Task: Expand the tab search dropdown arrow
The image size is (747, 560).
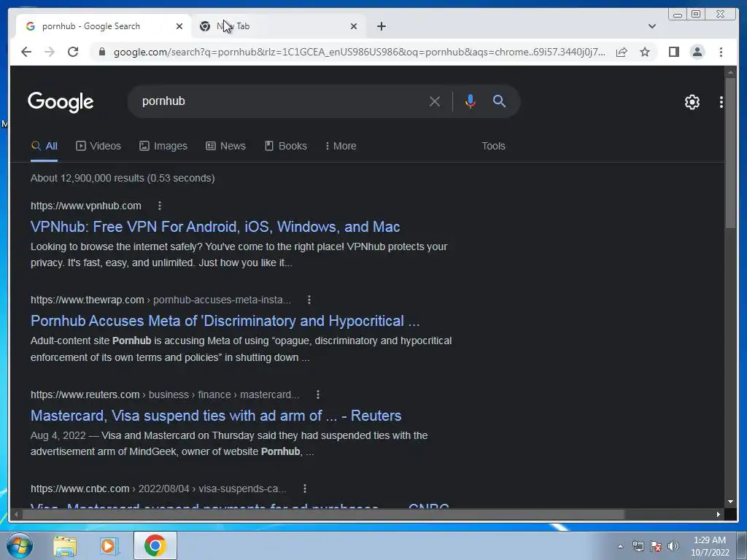Action: coord(652,26)
